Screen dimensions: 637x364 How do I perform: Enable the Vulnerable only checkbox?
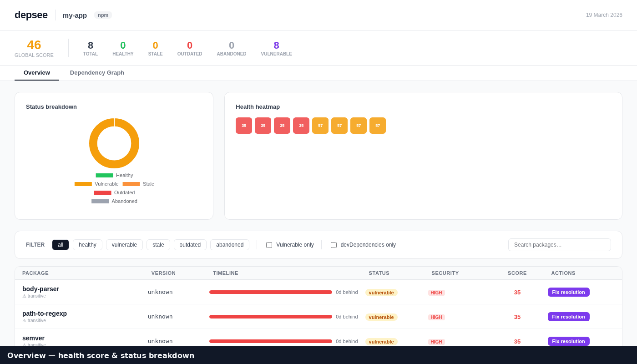click(269, 245)
